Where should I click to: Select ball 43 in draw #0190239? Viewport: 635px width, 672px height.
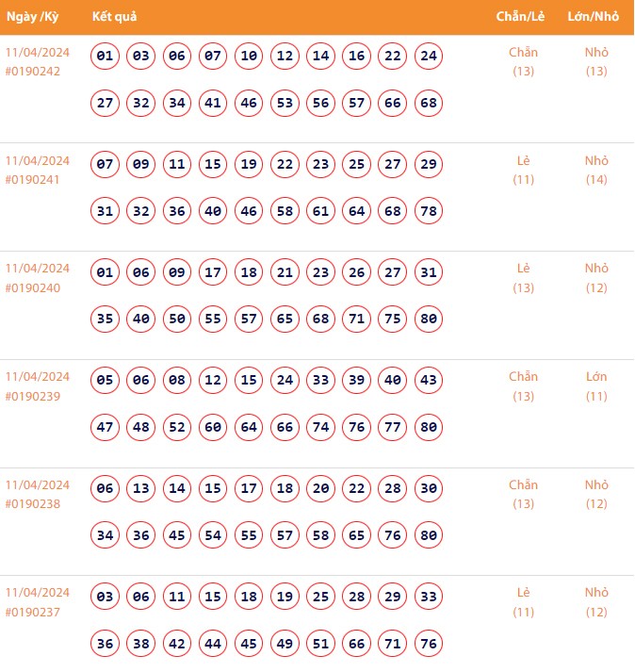tap(429, 381)
